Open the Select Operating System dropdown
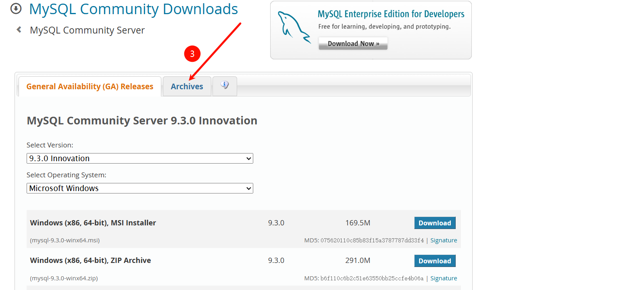Viewport: 644px width, 290px height. pyautogui.click(x=140, y=188)
